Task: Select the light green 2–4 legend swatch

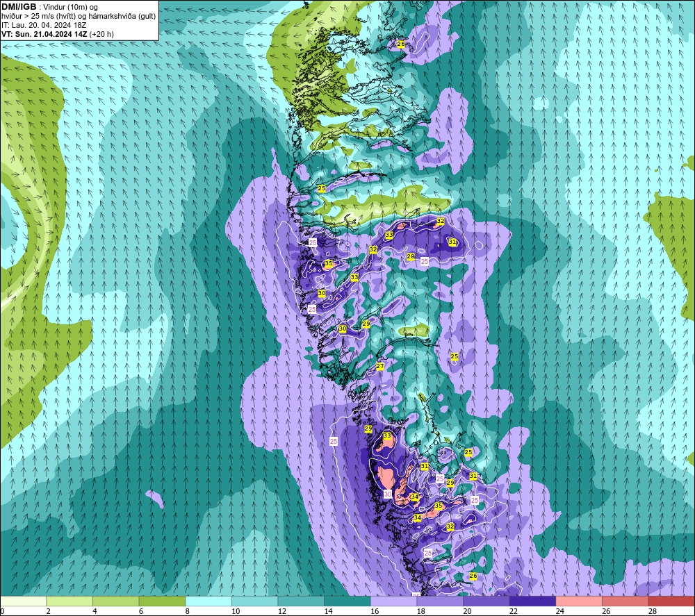Action: 69,601
